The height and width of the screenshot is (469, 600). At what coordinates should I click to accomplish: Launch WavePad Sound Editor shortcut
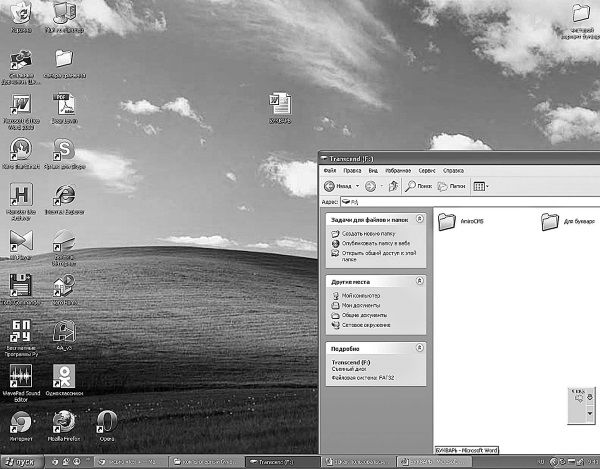pos(21,376)
